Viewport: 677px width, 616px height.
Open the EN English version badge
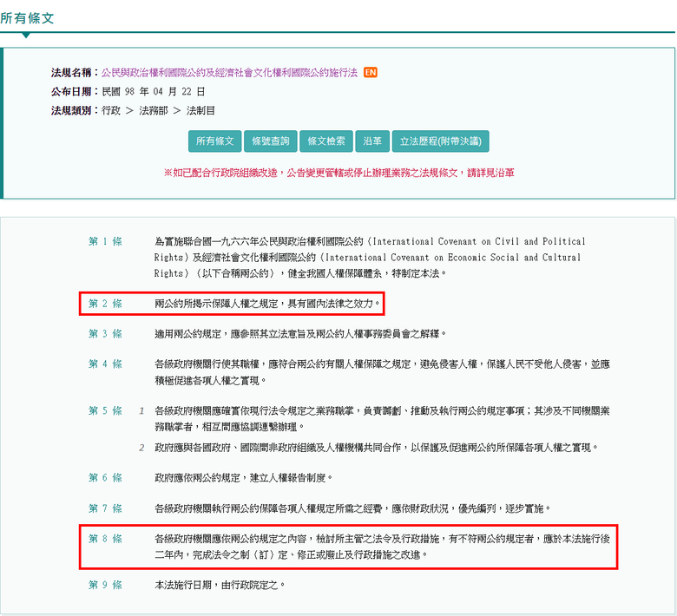coord(371,73)
